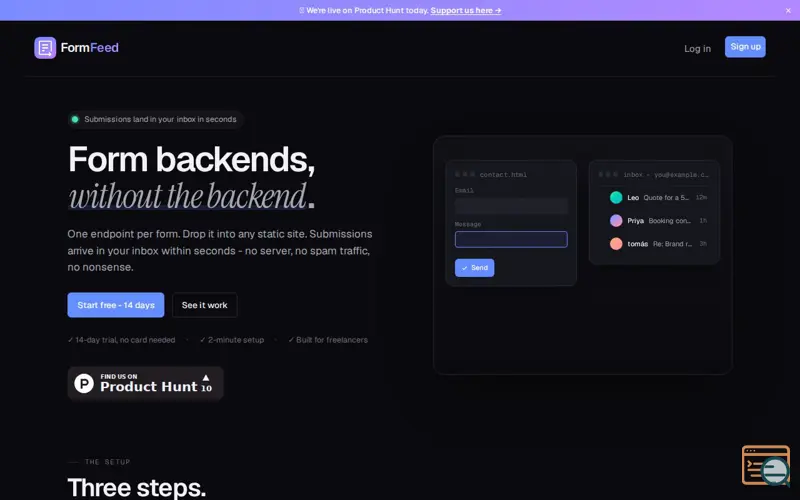The height and width of the screenshot is (500, 800).
Task: Click the Email field in contact.html demo
Action: [x=511, y=206]
